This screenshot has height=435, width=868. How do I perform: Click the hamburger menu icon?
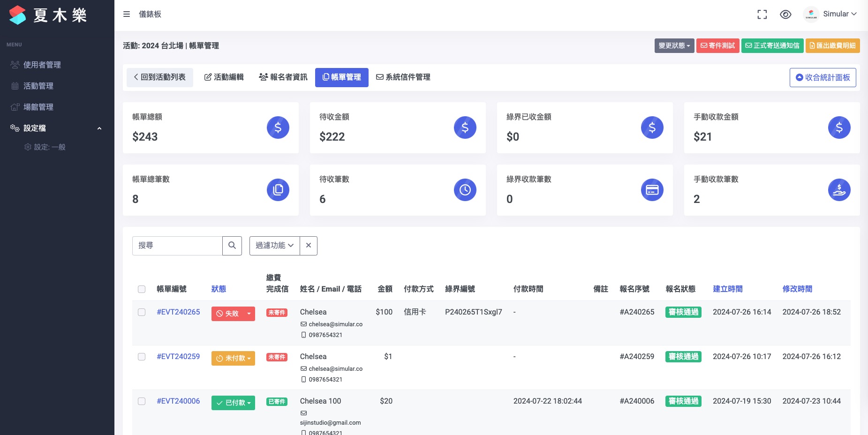127,14
